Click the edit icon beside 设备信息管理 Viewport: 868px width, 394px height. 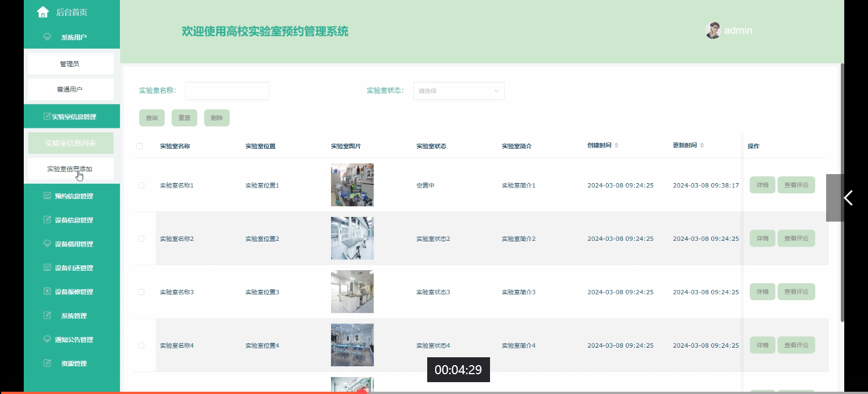click(x=48, y=219)
